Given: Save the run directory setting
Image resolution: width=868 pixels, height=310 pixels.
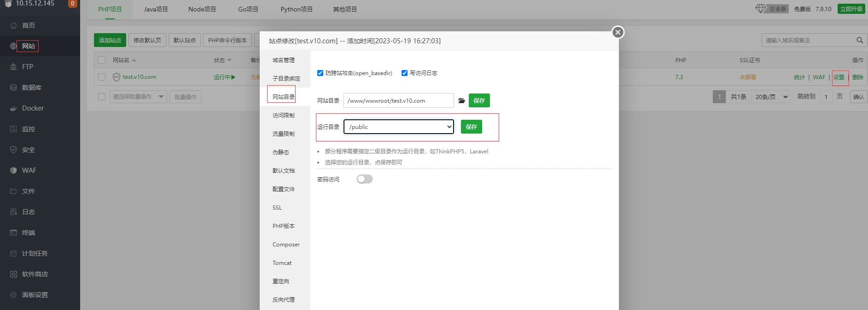Looking at the screenshot, I should tap(471, 127).
